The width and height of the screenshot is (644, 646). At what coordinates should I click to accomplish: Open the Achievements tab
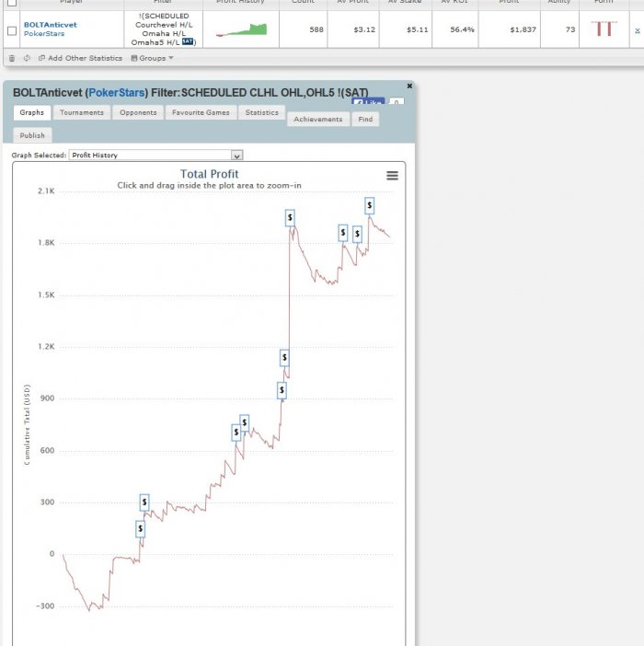click(x=318, y=119)
